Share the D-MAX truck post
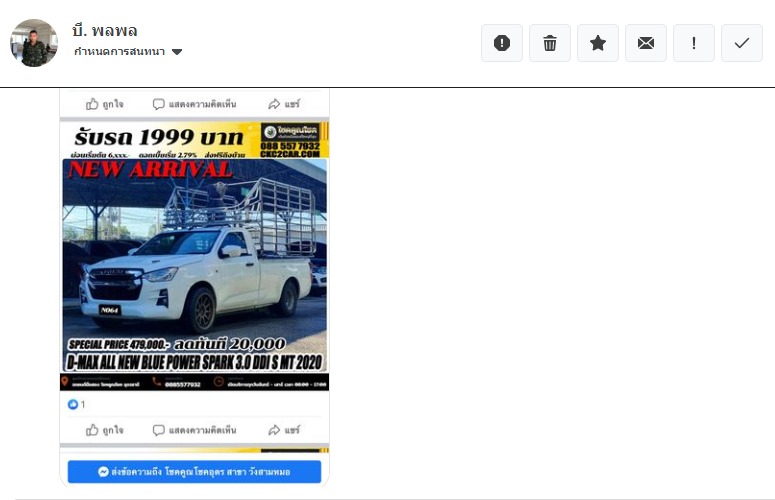Viewport: 775px width, 500px height. tap(284, 430)
